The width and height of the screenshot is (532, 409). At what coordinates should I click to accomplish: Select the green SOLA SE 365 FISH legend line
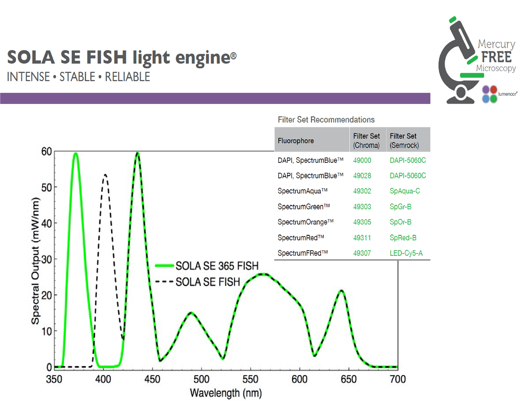207,266
